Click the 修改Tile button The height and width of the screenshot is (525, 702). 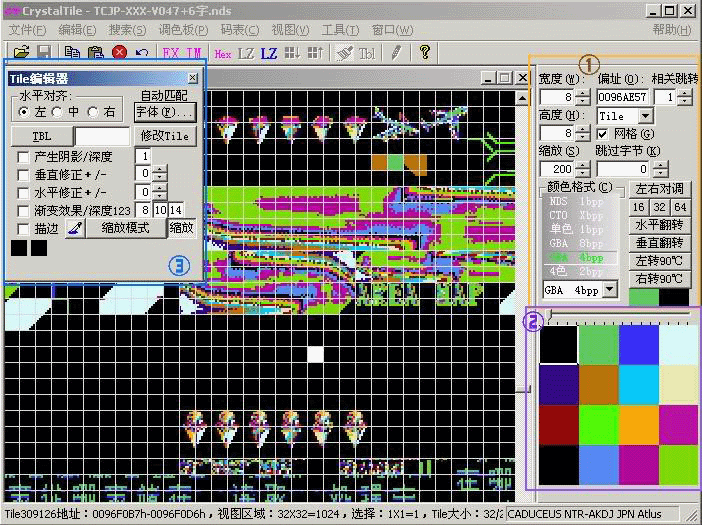(x=165, y=136)
